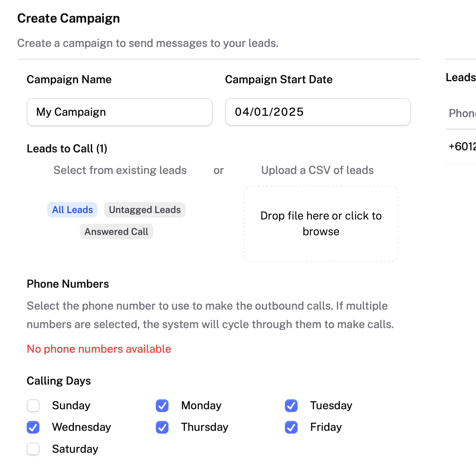Uncheck the Monday checkbox
This screenshot has height=474, width=476.
[162, 406]
